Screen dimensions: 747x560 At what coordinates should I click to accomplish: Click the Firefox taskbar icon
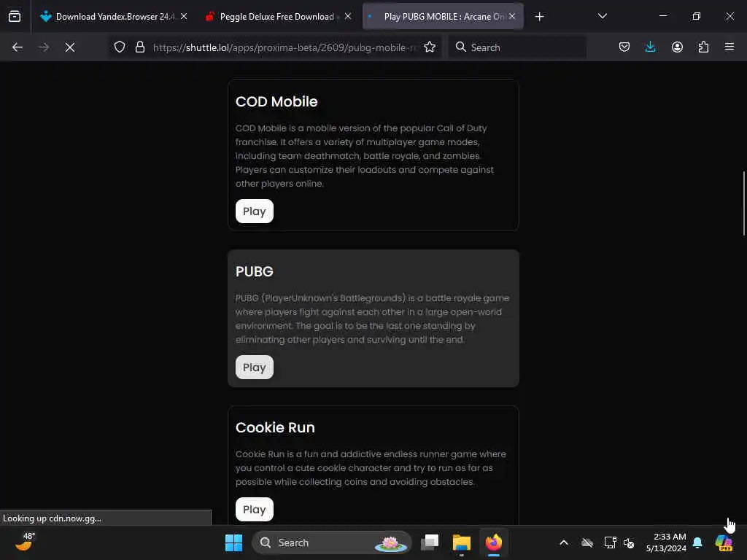coord(494,542)
